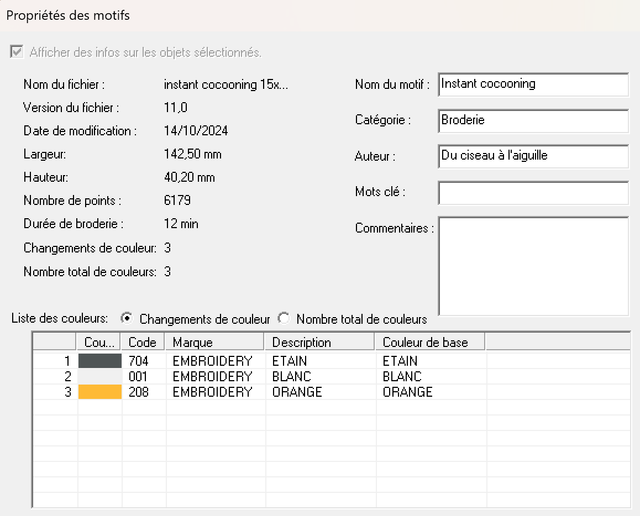Select color row 3 with code 208
Screen dimensions: 640x516
(x=141, y=393)
